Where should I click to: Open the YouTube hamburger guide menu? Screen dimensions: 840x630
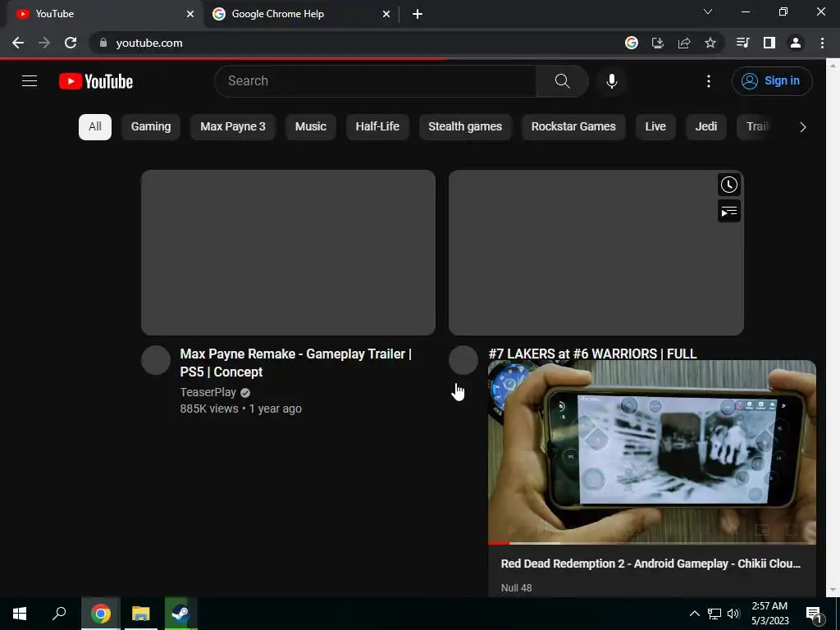point(30,81)
